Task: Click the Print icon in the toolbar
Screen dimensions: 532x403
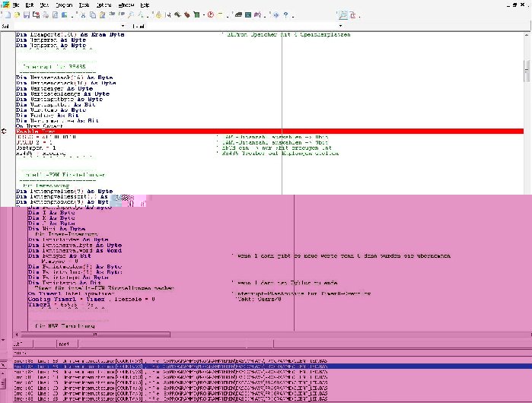Action: click(45, 15)
